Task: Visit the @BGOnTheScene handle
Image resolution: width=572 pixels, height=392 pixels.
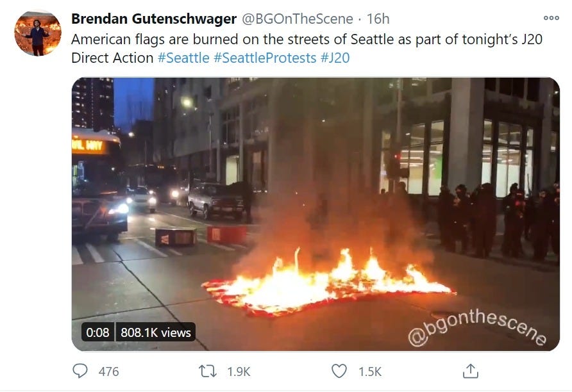Action: pyautogui.click(x=298, y=19)
